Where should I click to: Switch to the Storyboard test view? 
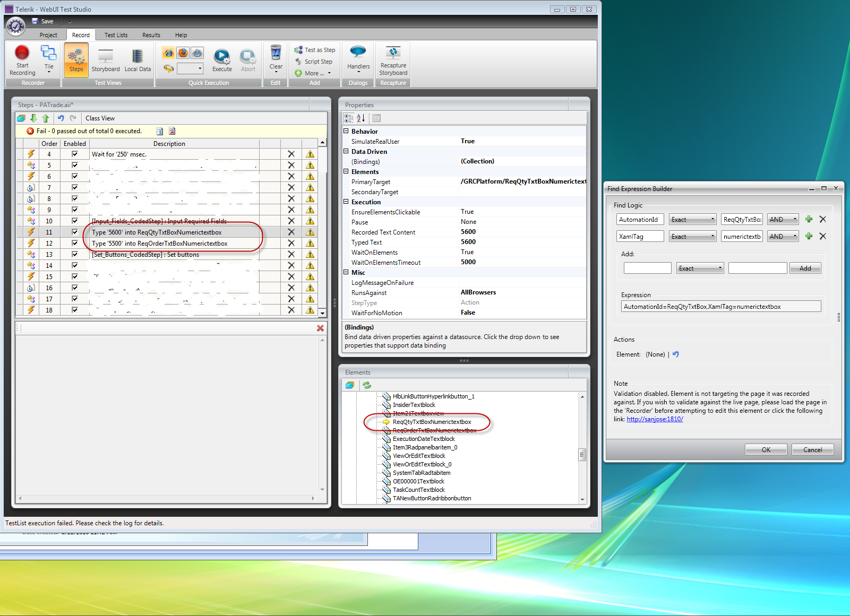click(106, 59)
